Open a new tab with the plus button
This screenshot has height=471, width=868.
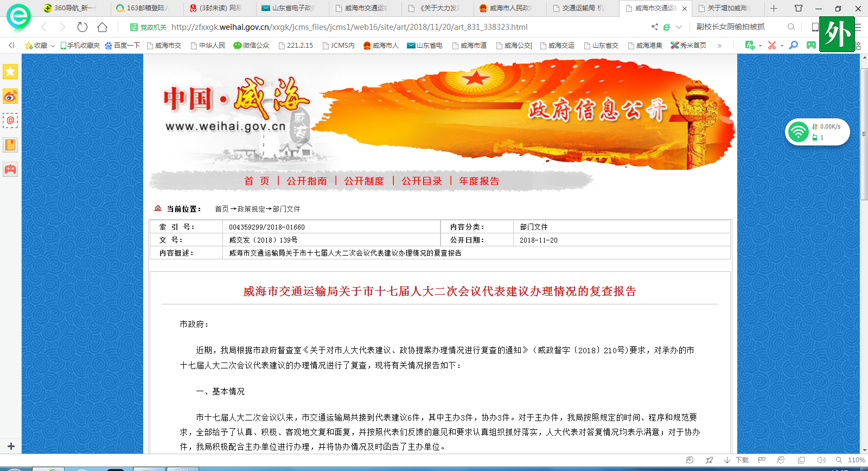[x=774, y=8]
